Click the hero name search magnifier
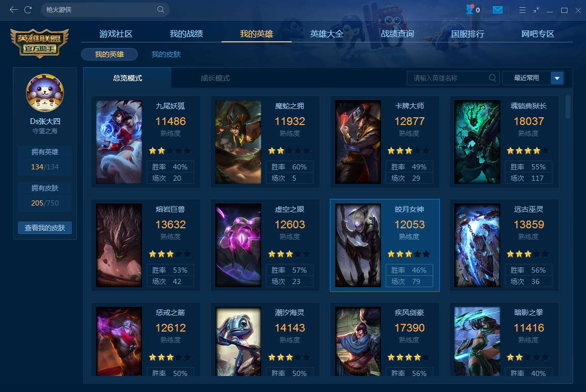 click(x=493, y=78)
